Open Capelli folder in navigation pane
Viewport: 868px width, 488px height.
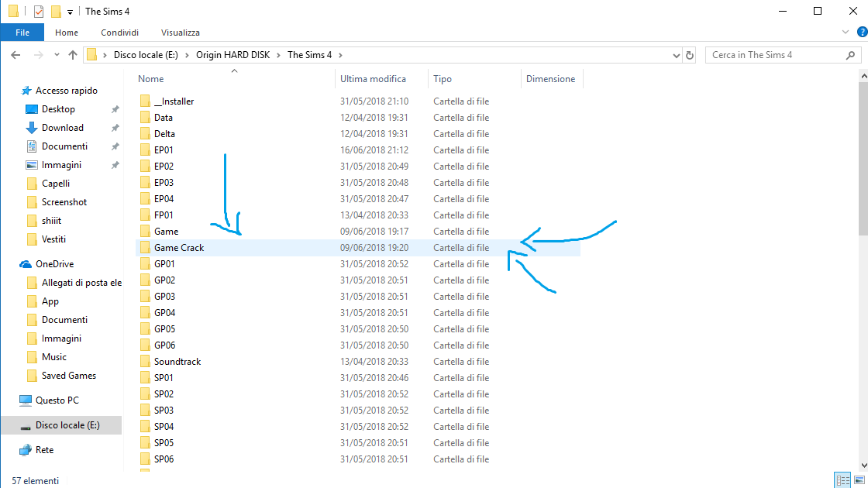(55, 183)
